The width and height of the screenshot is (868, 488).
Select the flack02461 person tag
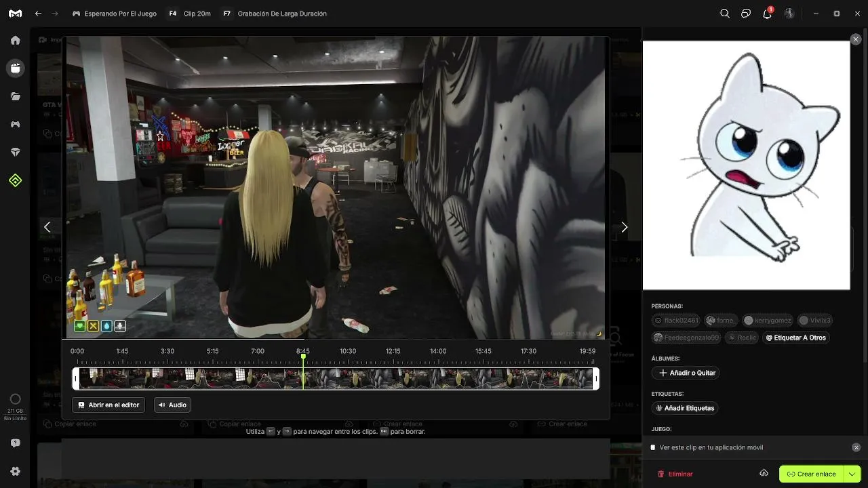676,320
